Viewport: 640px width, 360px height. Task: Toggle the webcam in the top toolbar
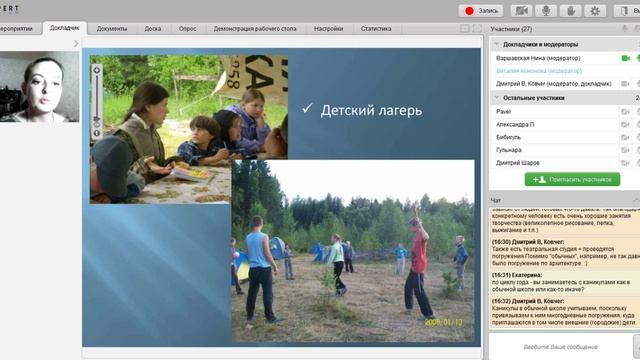521,11
